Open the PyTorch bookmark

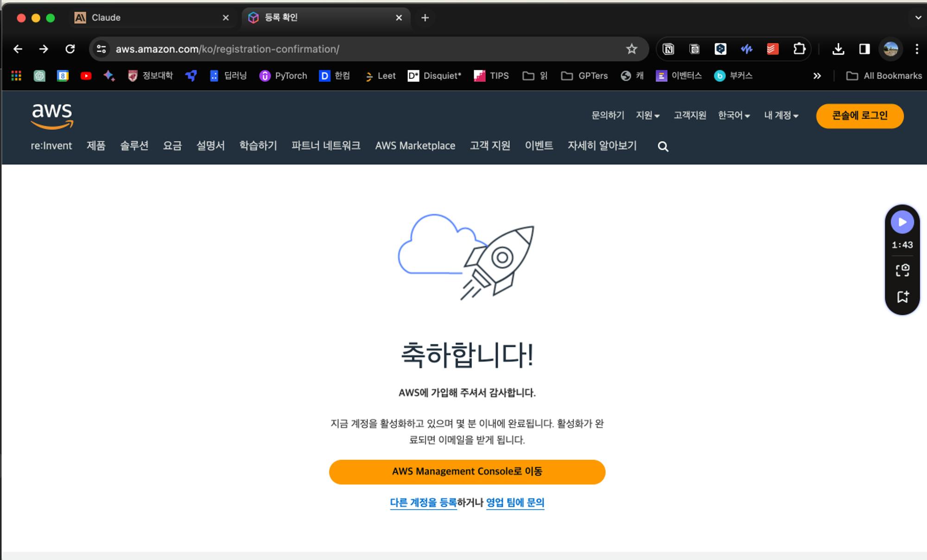pyautogui.click(x=283, y=76)
